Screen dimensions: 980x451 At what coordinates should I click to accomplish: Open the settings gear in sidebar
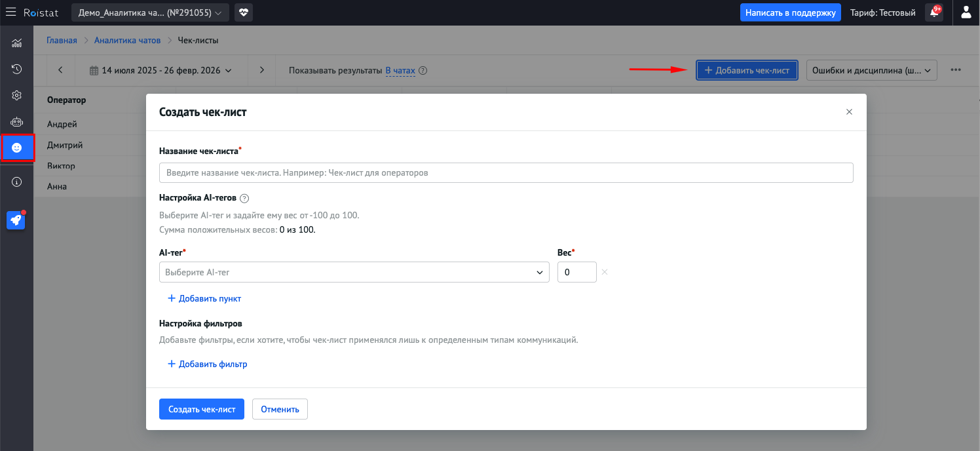coord(17,95)
